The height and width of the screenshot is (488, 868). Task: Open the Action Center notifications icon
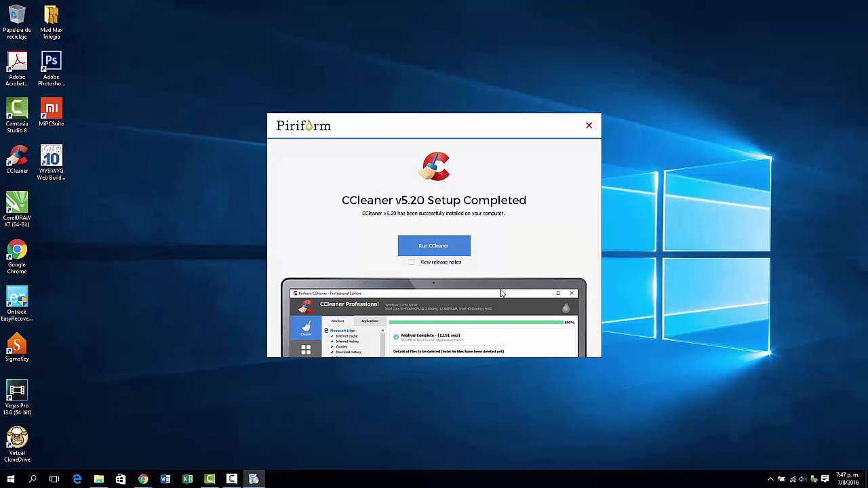click(x=825, y=479)
